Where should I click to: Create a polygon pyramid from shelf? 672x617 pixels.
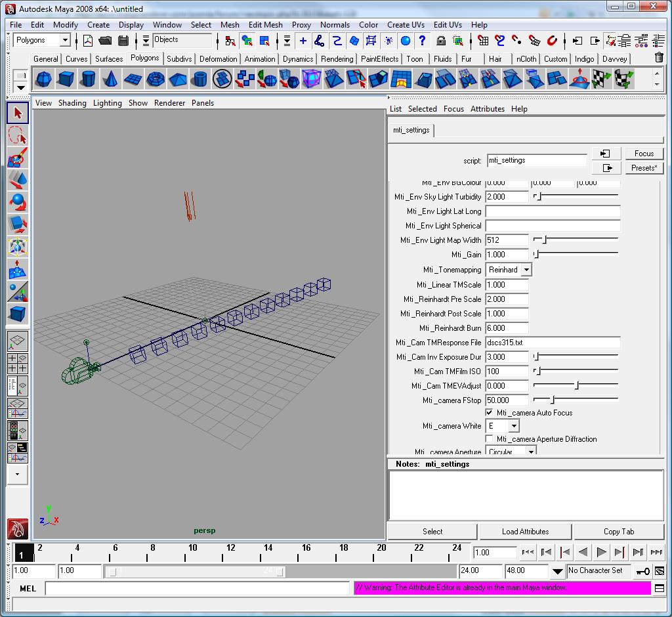[177, 79]
